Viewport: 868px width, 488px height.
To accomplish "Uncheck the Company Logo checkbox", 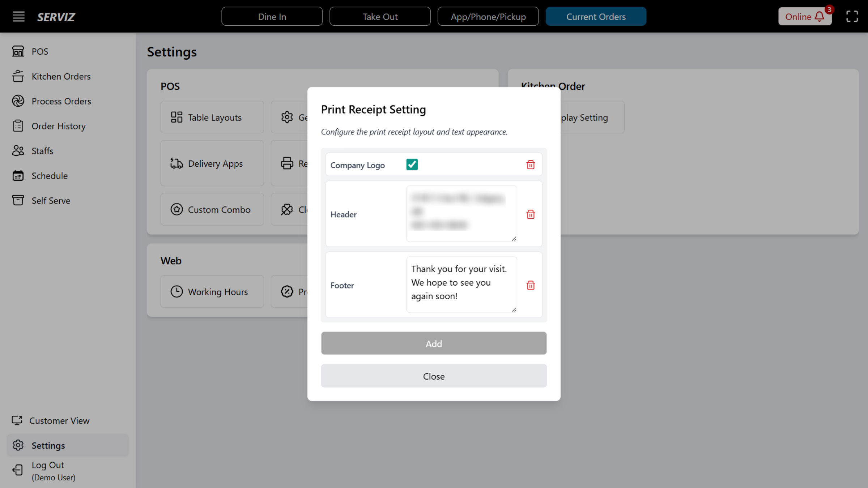I will pos(412,164).
